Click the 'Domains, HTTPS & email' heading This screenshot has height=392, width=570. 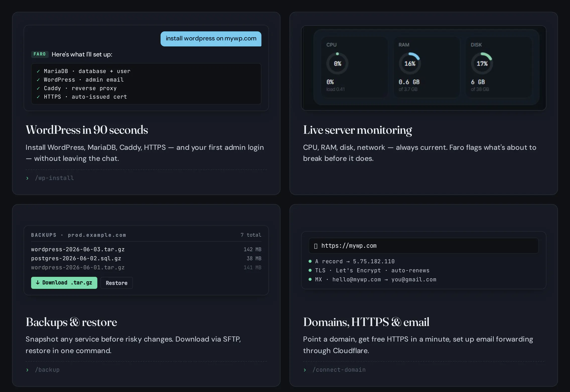click(x=366, y=322)
